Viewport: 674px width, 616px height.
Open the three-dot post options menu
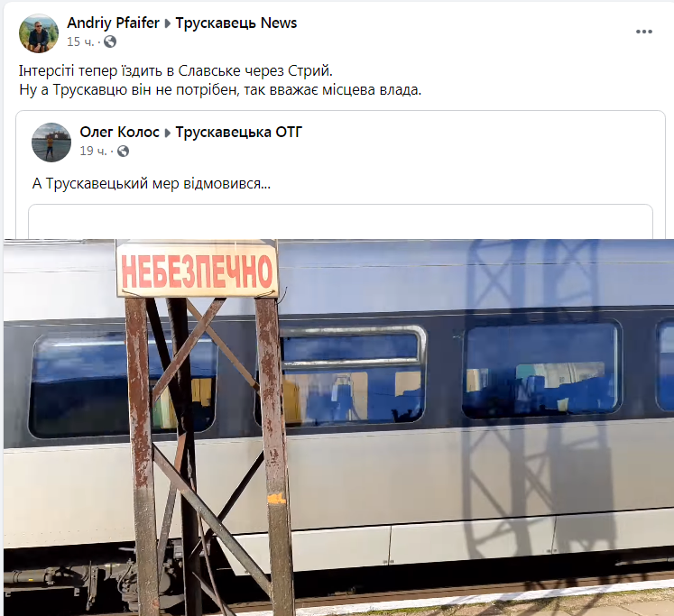[643, 32]
